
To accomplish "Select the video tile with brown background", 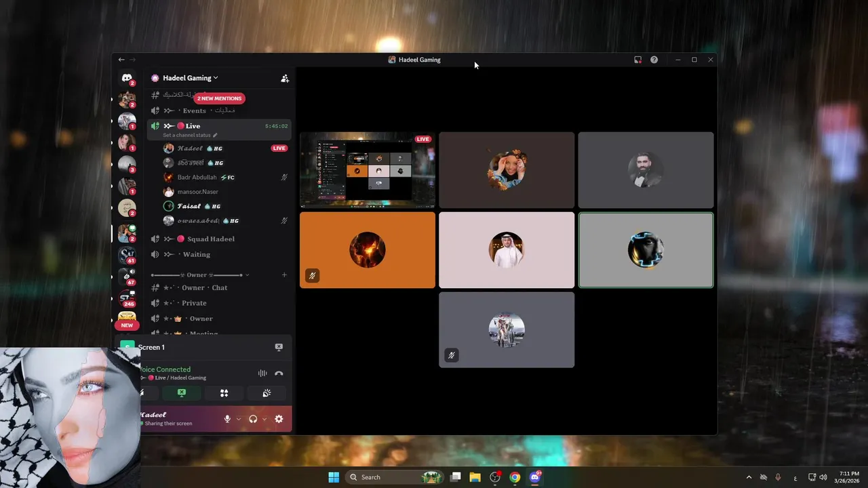I will point(507,170).
